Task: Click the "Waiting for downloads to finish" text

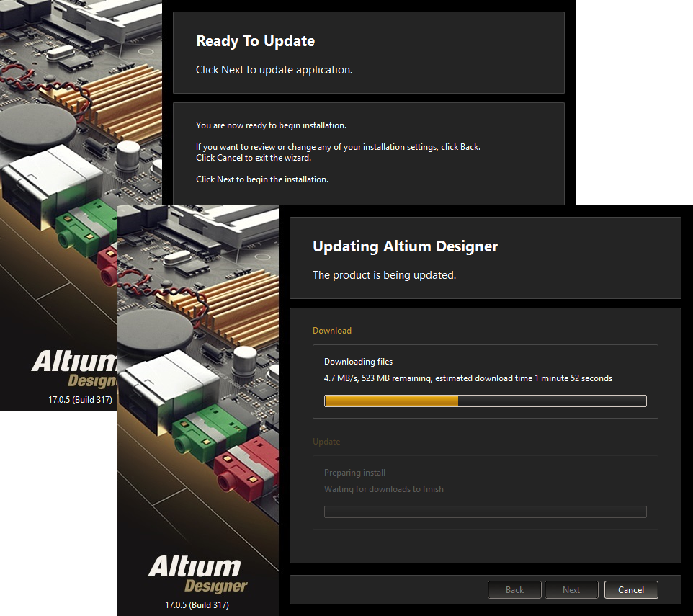Action: pos(383,489)
